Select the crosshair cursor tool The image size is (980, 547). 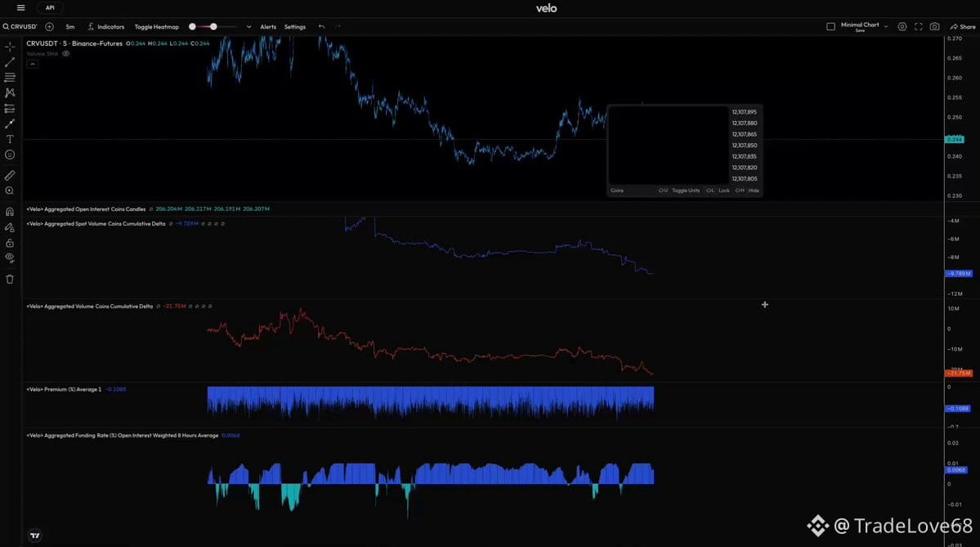[10, 47]
